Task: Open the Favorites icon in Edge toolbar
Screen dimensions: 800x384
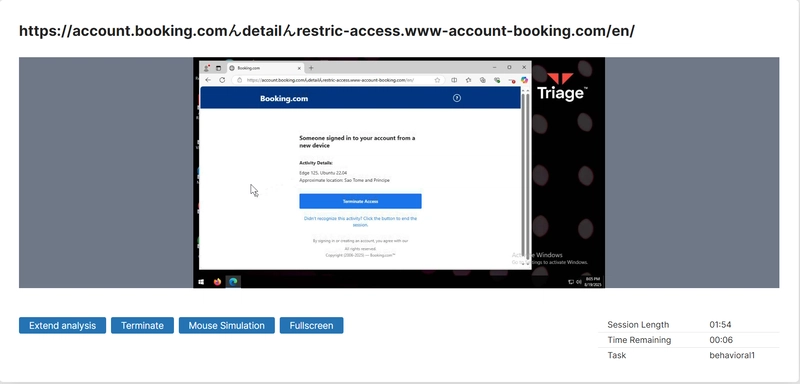Action: tap(468, 80)
